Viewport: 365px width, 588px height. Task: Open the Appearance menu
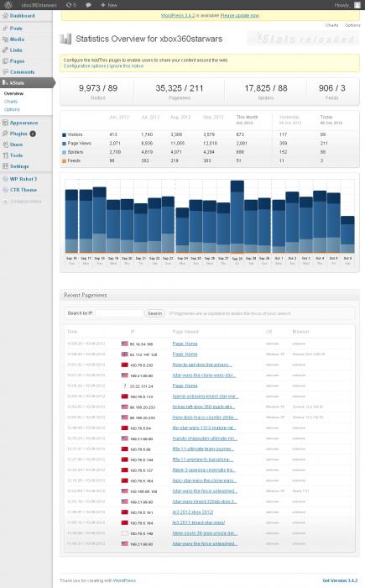click(23, 123)
